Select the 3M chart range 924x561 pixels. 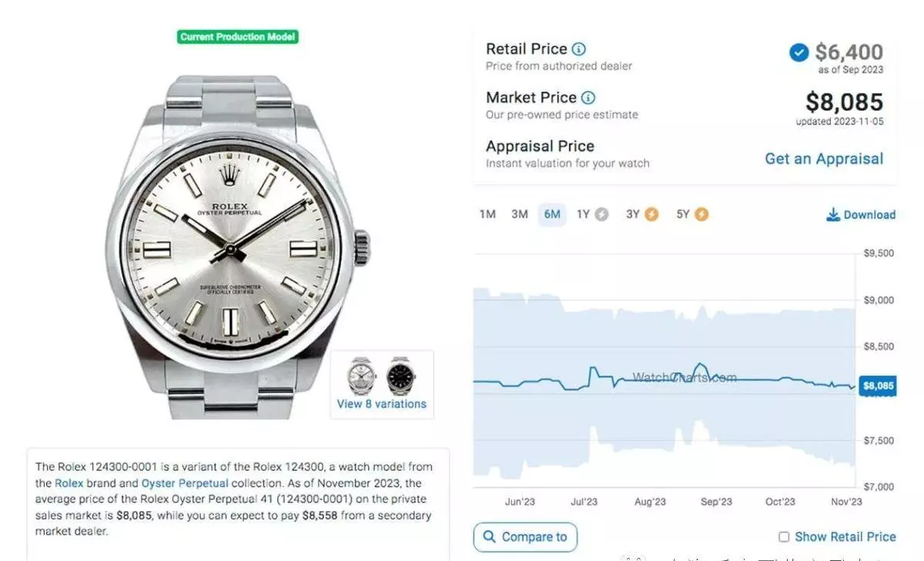point(520,215)
